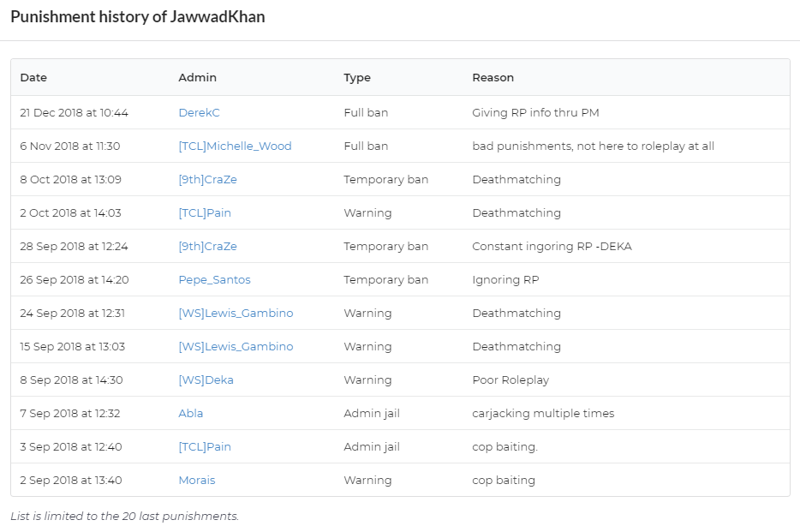The width and height of the screenshot is (800, 532).
Task: Click [9th]CraZe link on 8 Oct row
Action: click(207, 180)
